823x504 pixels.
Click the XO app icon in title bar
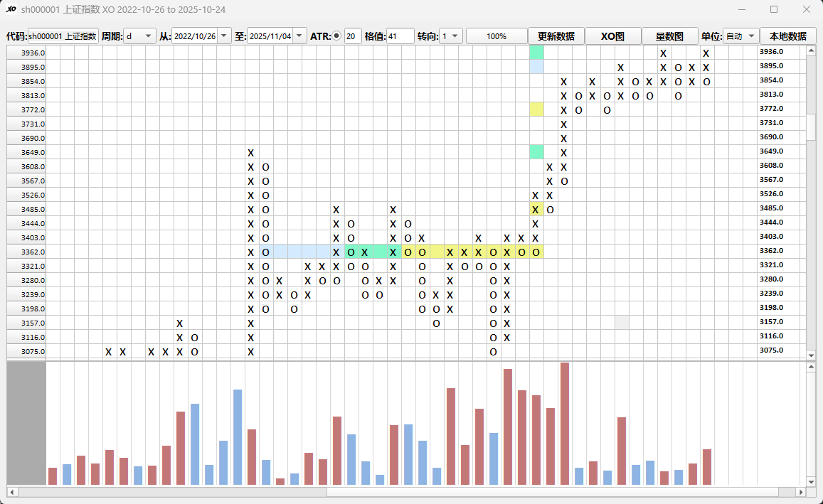click(x=11, y=9)
